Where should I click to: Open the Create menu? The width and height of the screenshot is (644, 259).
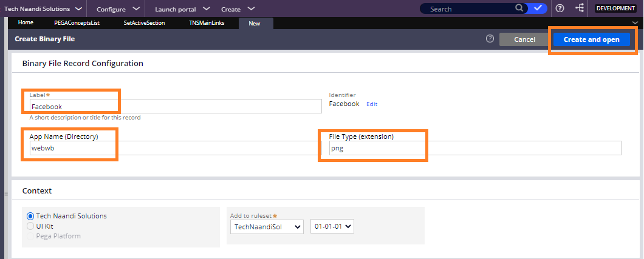(x=238, y=8)
